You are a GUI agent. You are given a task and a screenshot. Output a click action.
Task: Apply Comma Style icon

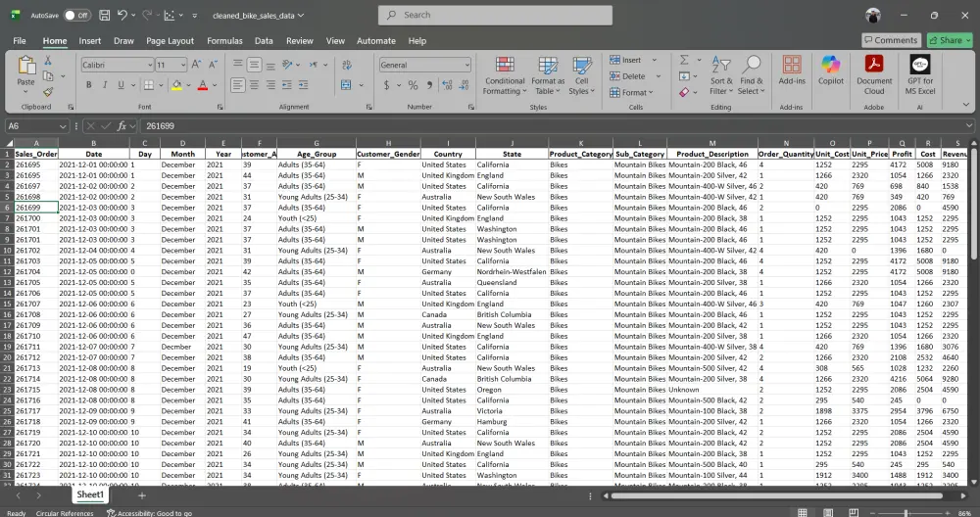429,85
